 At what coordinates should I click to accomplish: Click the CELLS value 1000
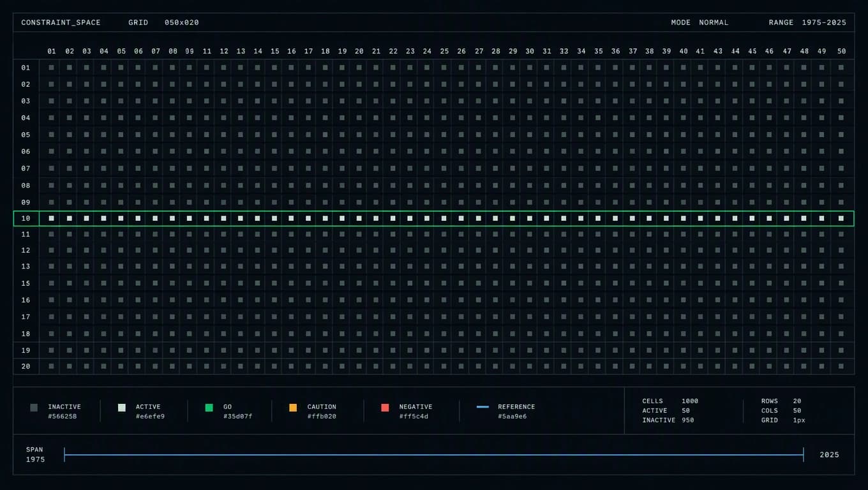[690, 401]
